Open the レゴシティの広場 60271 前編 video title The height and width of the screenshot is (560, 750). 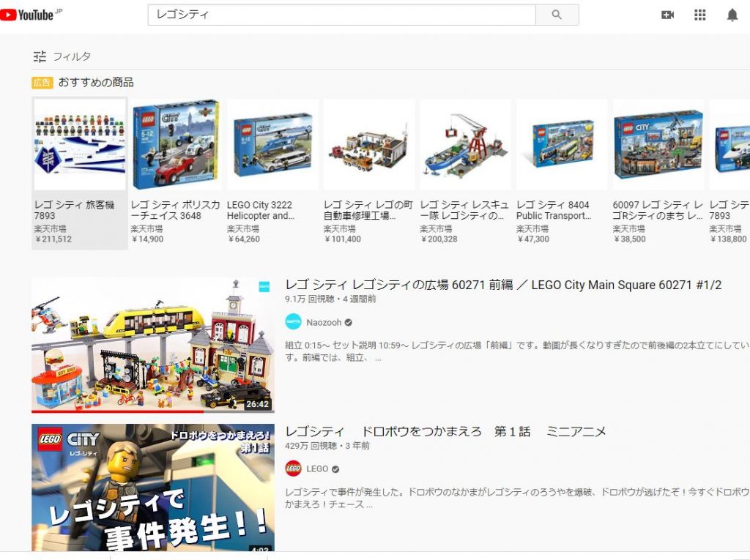[503, 285]
